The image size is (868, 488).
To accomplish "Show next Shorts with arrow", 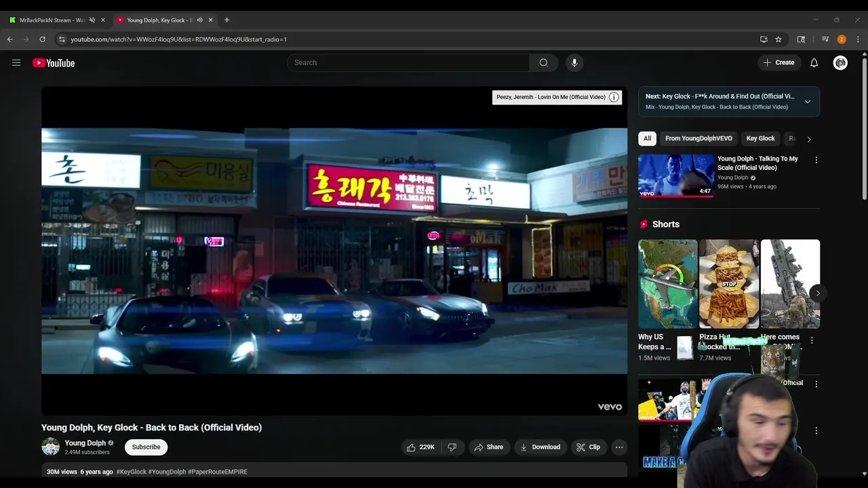I will [818, 293].
